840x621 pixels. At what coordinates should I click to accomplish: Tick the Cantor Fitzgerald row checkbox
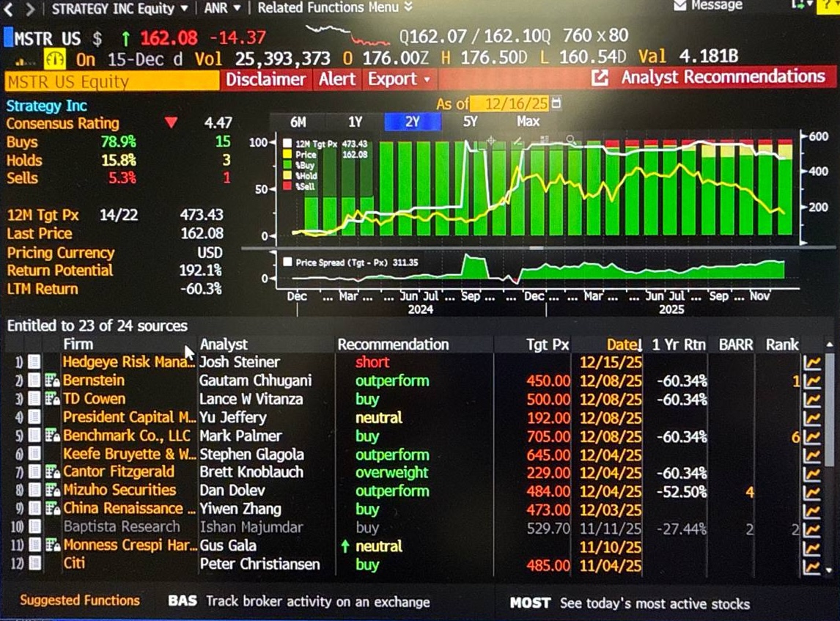tap(34, 472)
